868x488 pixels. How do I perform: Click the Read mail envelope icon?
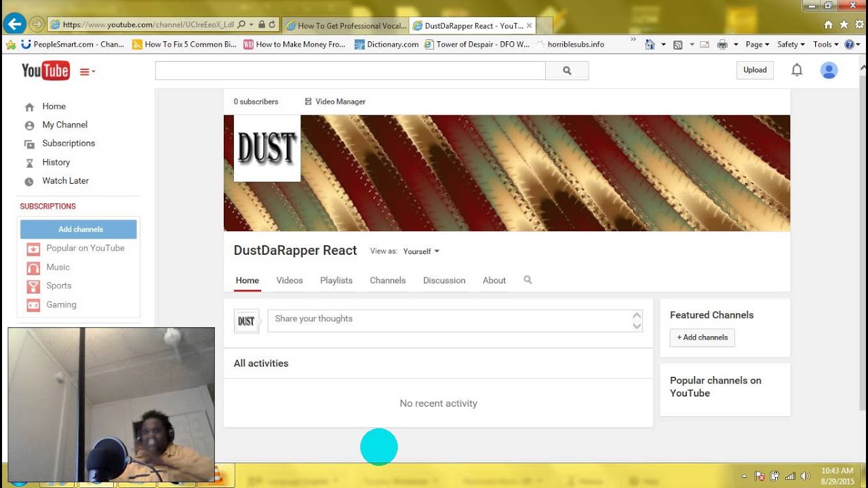pyautogui.click(x=705, y=44)
